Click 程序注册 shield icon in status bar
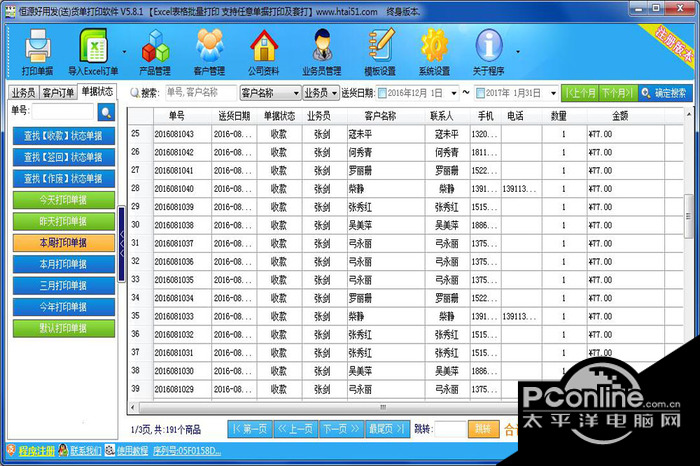Image resolution: width=700 pixels, height=466 pixels. (x=11, y=450)
